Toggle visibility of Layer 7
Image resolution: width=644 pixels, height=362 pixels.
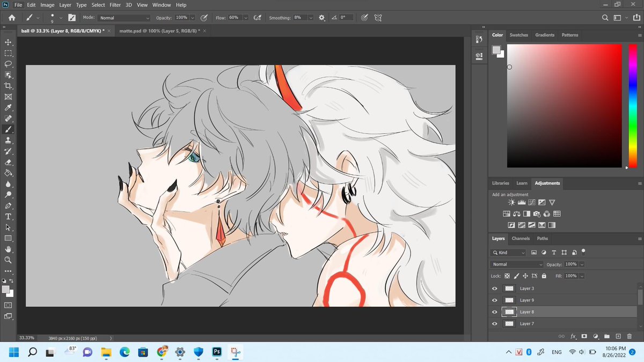[495, 324]
